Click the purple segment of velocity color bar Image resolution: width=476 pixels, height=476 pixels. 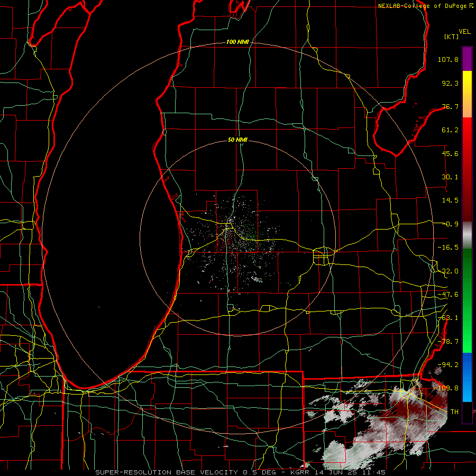467,59
